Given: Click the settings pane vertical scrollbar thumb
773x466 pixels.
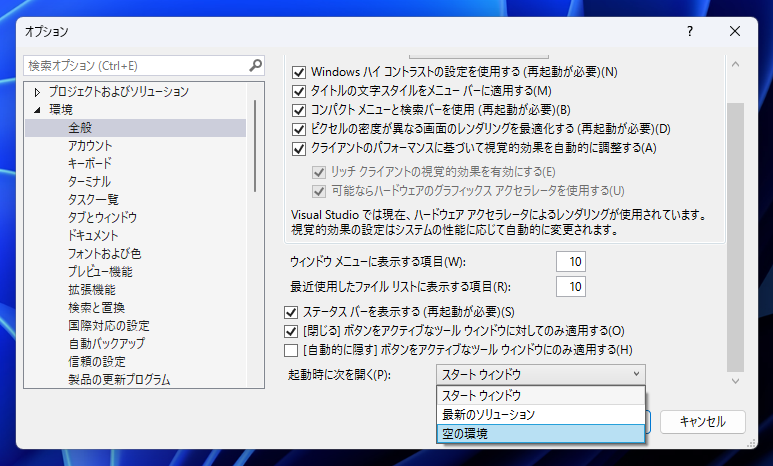Looking at the screenshot, I should (x=735, y=237).
